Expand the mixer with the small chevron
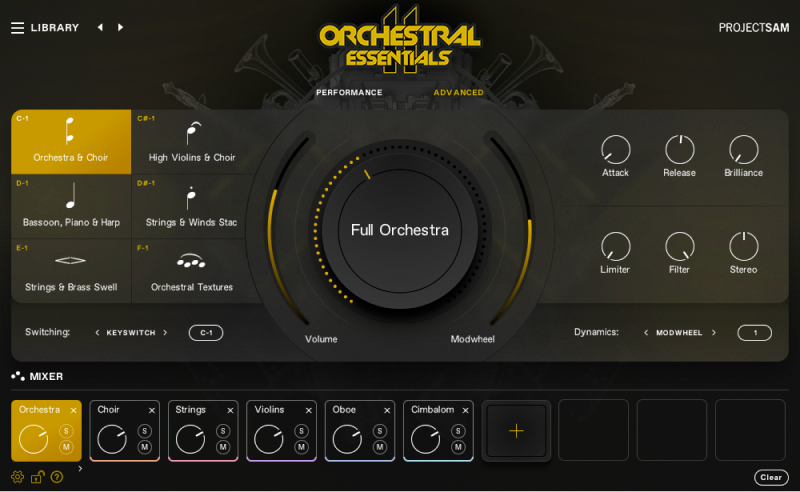Viewport: 800px width, 492px height. coord(80,468)
